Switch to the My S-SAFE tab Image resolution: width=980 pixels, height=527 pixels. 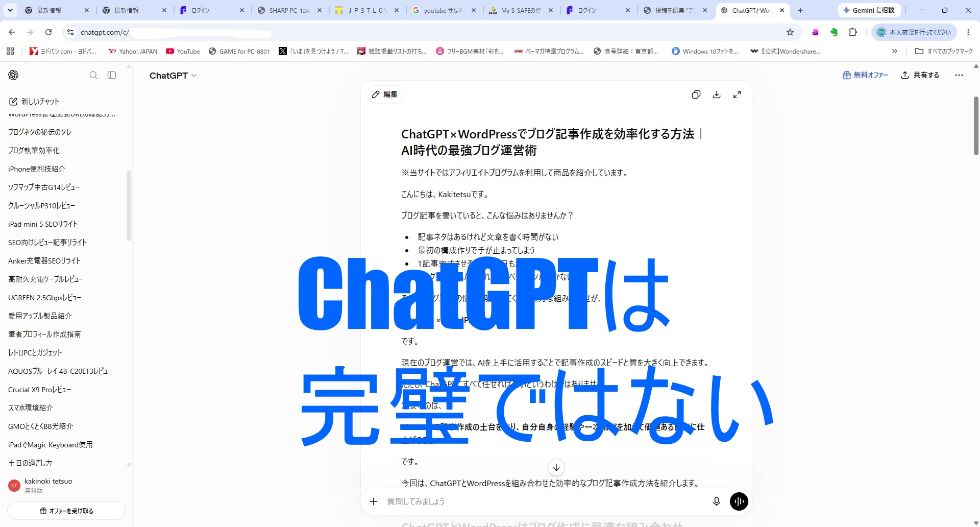click(x=521, y=10)
